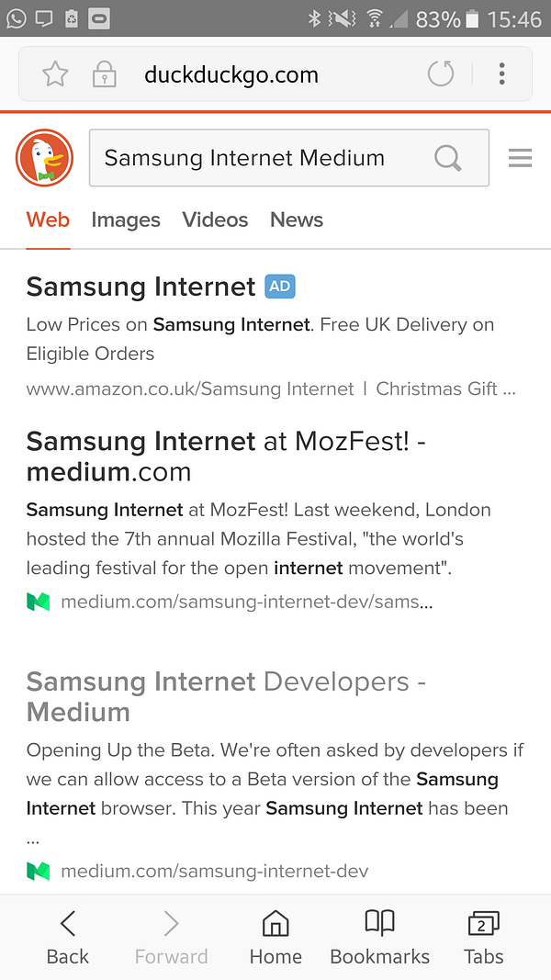Open the three-dot browser menu
The width and height of the screenshot is (551, 980).
[501, 74]
